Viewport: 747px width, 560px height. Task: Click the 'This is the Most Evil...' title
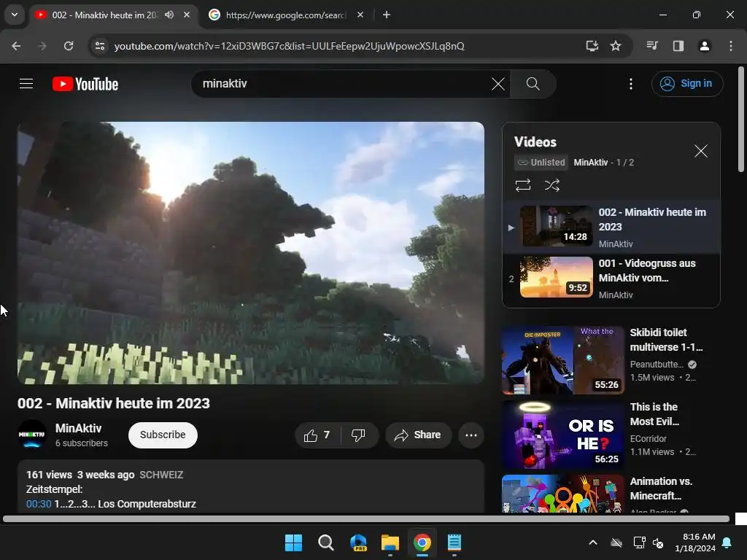[654, 414]
